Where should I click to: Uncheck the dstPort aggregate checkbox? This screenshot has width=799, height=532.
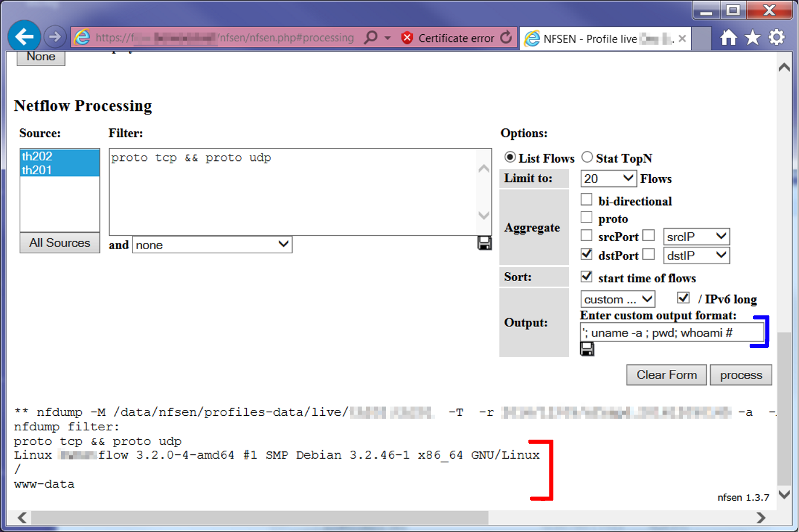point(586,254)
